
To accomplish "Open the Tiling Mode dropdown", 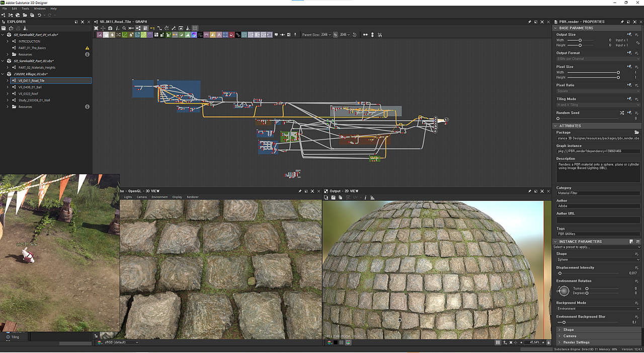I will pos(598,105).
